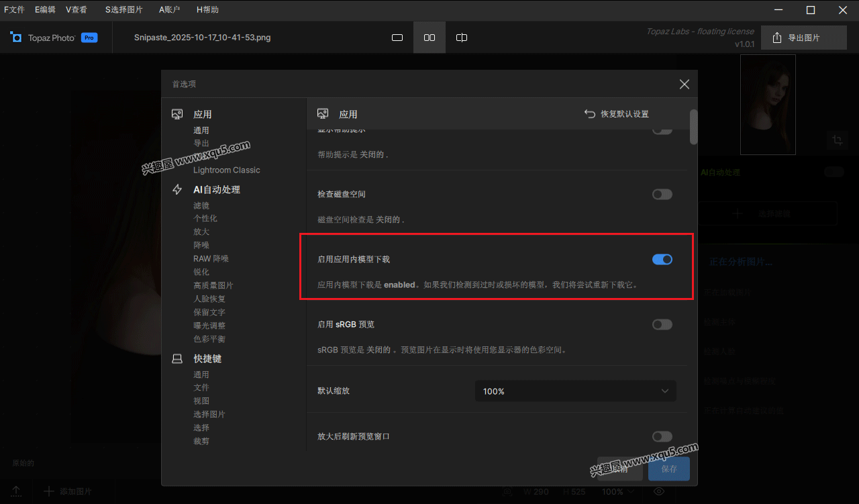
Task: Enable the check disk space toggle
Action: (662, 195)
